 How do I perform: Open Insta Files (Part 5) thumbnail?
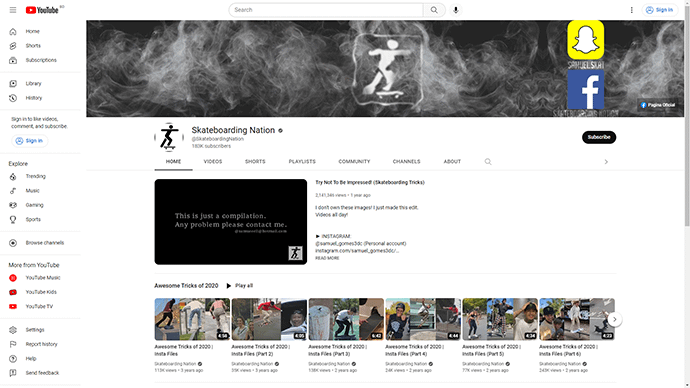(x=500, y=319)
